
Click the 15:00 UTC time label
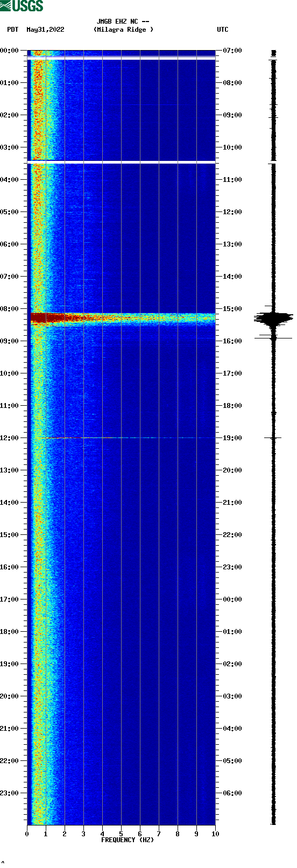pos(232,309)
